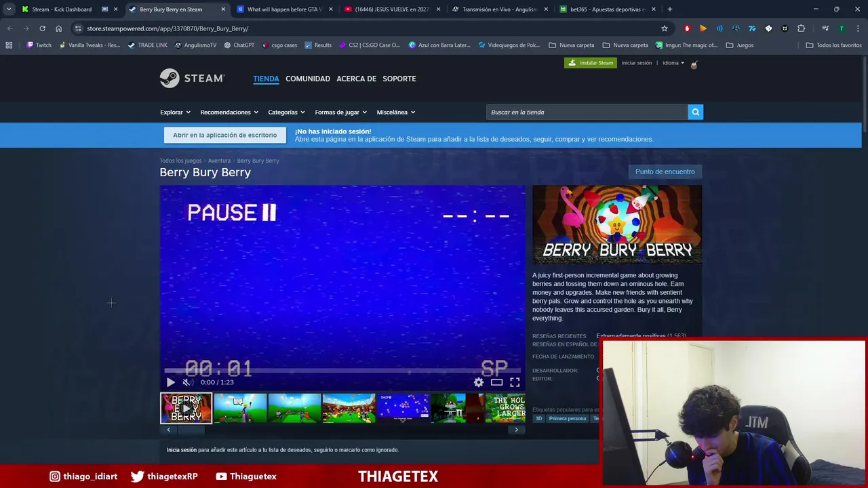Click the Steam logo in the header
The width and height of the screenshot is (868, 488).
192,78
